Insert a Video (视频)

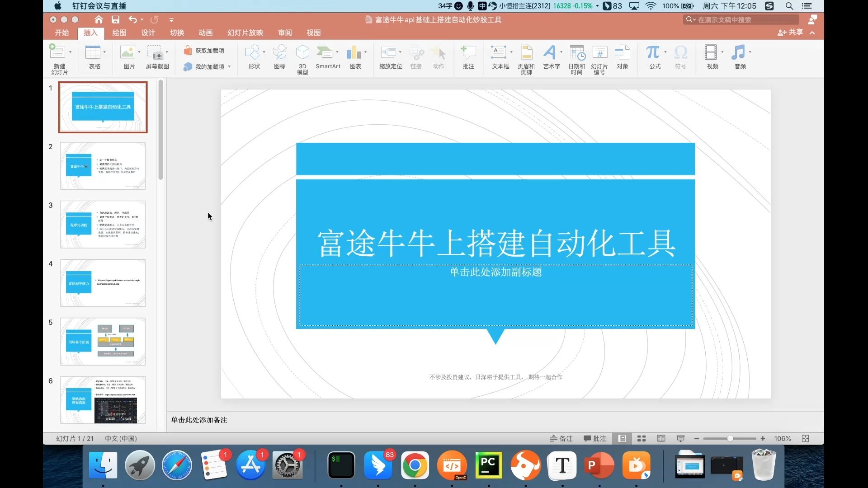pyautogui.click(x=711, y=52)
